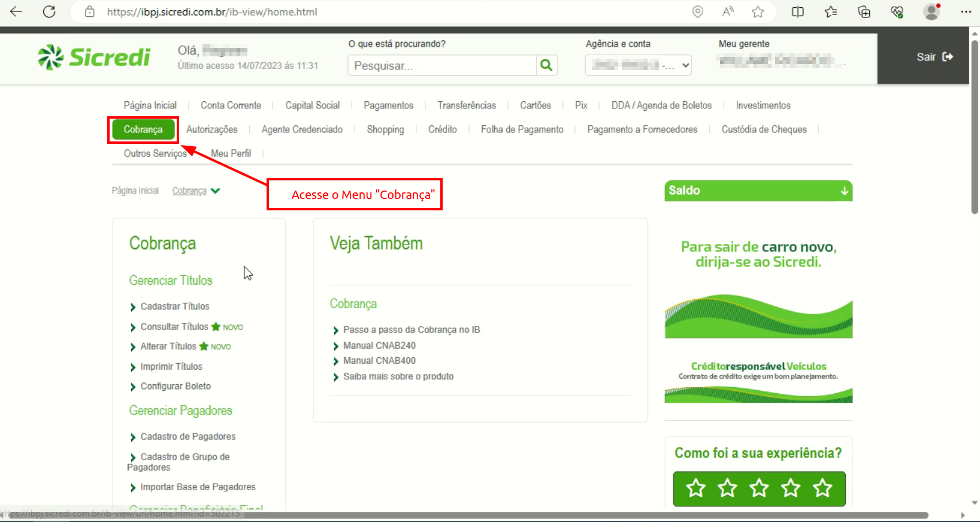980x522 pixels.
Task: Open the favorites list icon
Action: [x=831, y=11]
